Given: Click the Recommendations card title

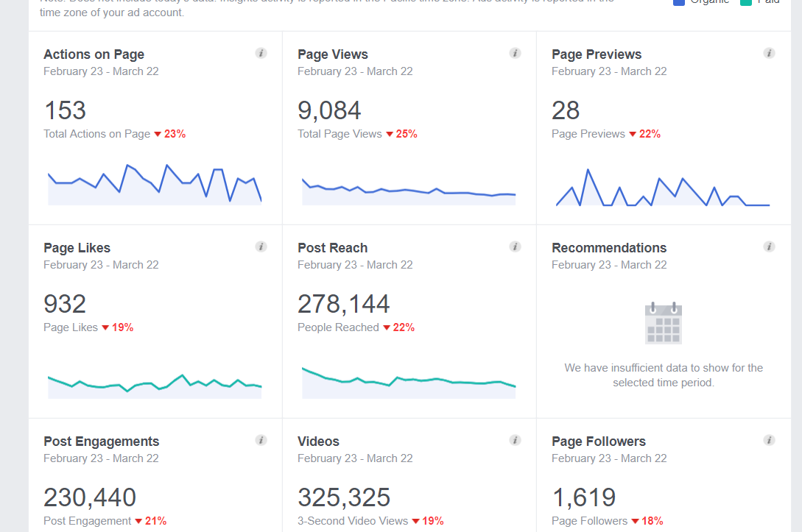Looking at the screenshot, I should pos(609,248).
